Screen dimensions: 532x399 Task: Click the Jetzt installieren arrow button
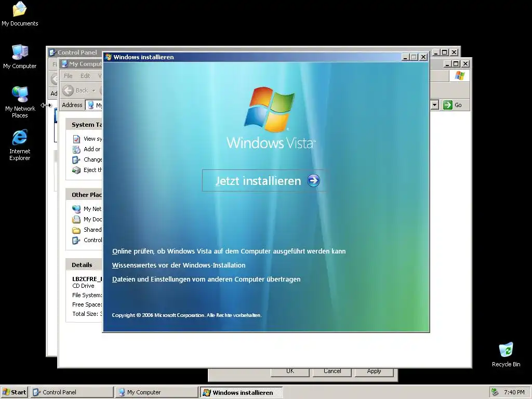tap(313, 180)
